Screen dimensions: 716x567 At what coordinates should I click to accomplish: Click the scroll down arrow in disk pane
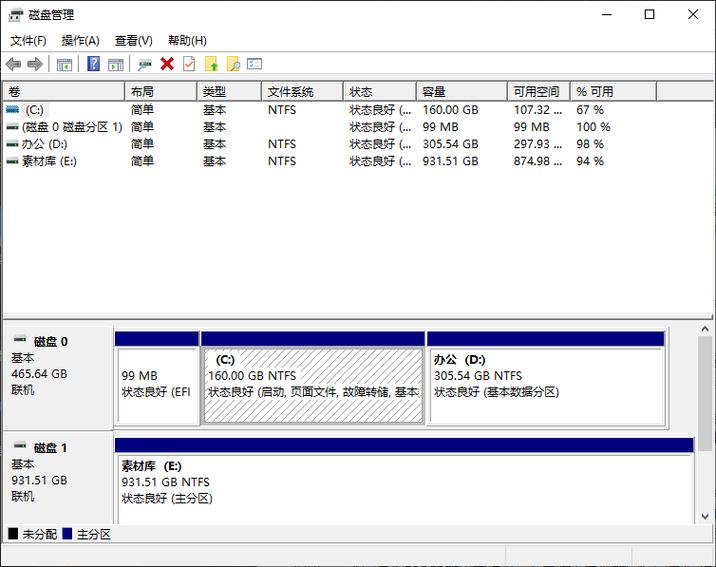[705, 516]
